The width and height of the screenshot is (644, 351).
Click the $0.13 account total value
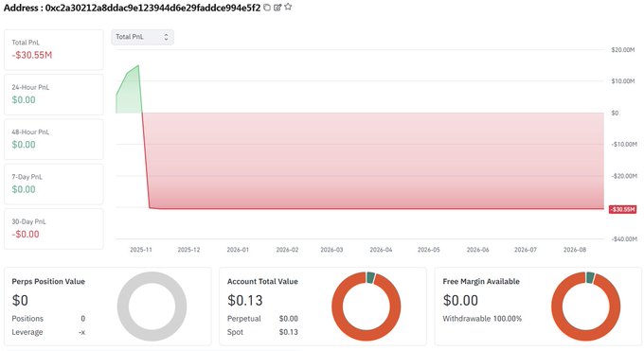tap(245, 301)
